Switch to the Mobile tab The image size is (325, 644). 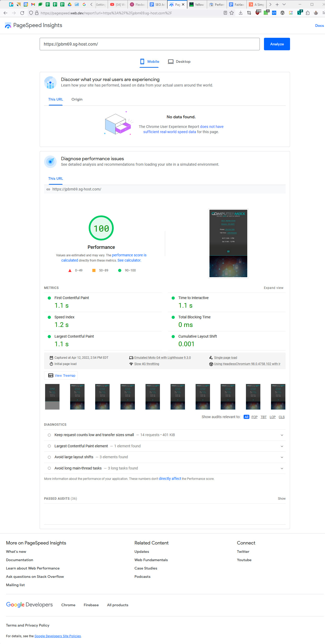click(x=149, y=62)
